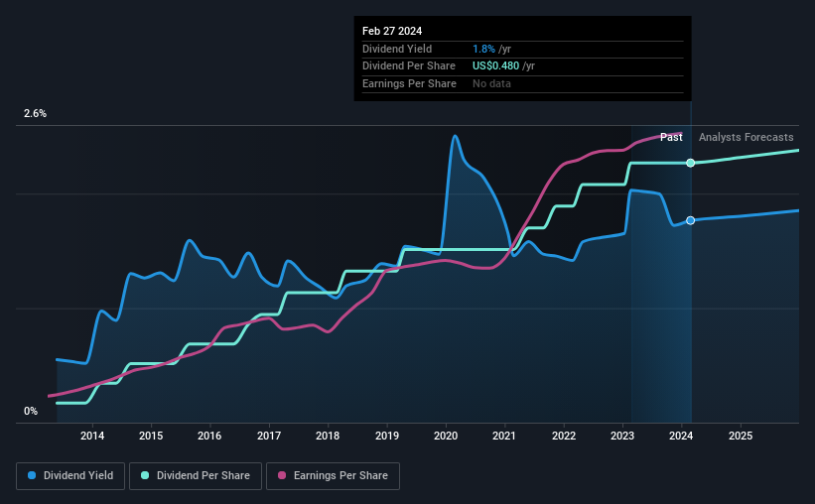
Task: Toggle the Dividend Yield legend button
Action: click(x=70, y=476)
